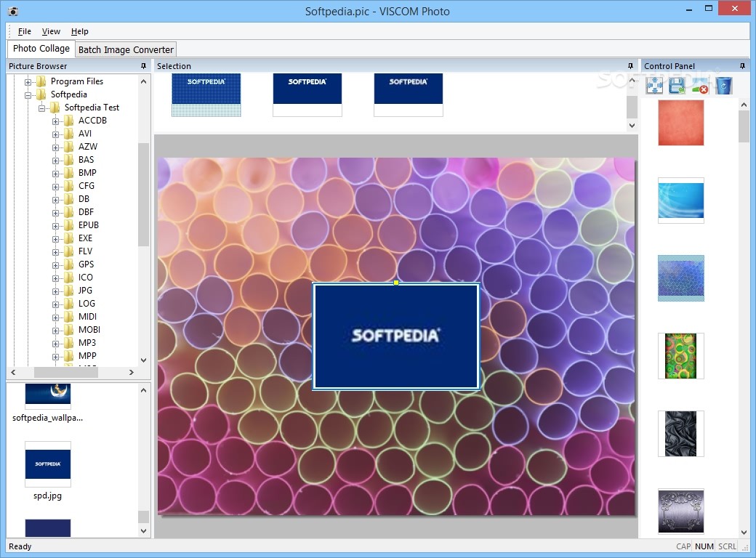Click the four-arrows move icon in Control Panel
Screen dimensions: 756x558
654,86
